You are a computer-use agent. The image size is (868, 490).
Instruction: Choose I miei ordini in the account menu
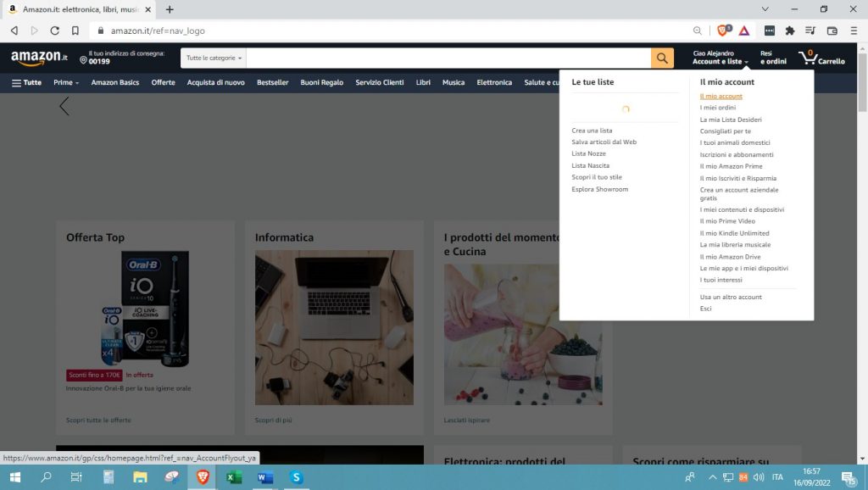click(x=719, y=108)
